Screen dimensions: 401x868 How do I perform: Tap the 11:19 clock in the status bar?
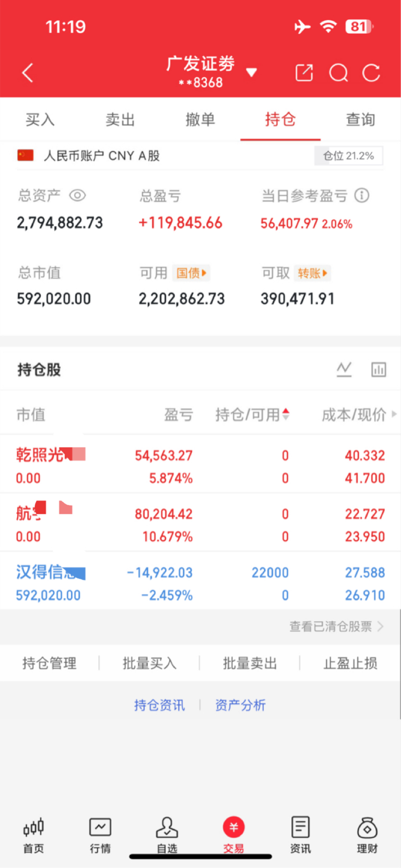[x=66, y=27]
